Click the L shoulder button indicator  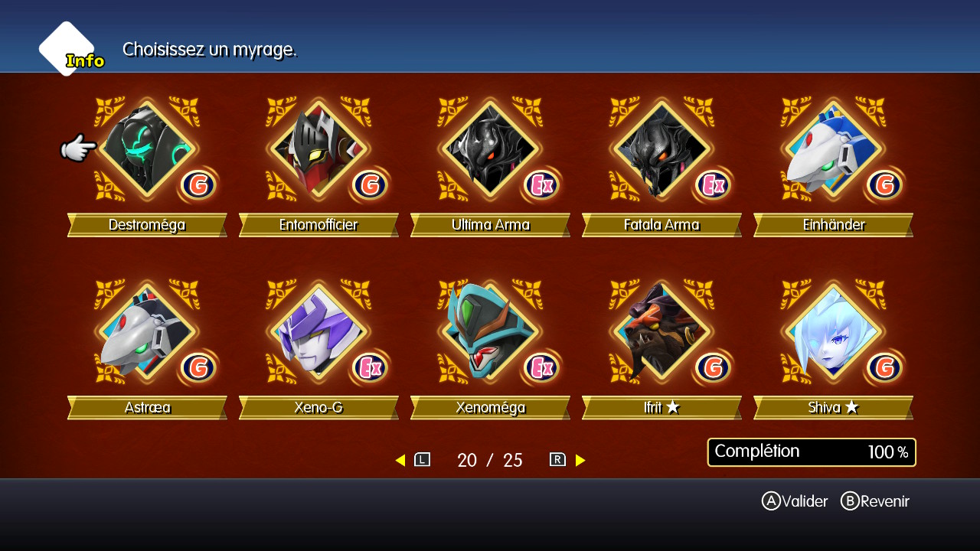click(x=422, y=460)
